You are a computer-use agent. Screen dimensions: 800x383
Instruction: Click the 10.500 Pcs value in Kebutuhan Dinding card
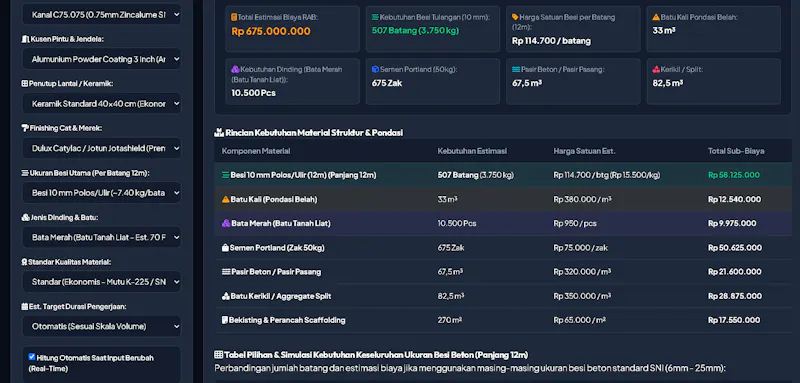click(254, 93)
